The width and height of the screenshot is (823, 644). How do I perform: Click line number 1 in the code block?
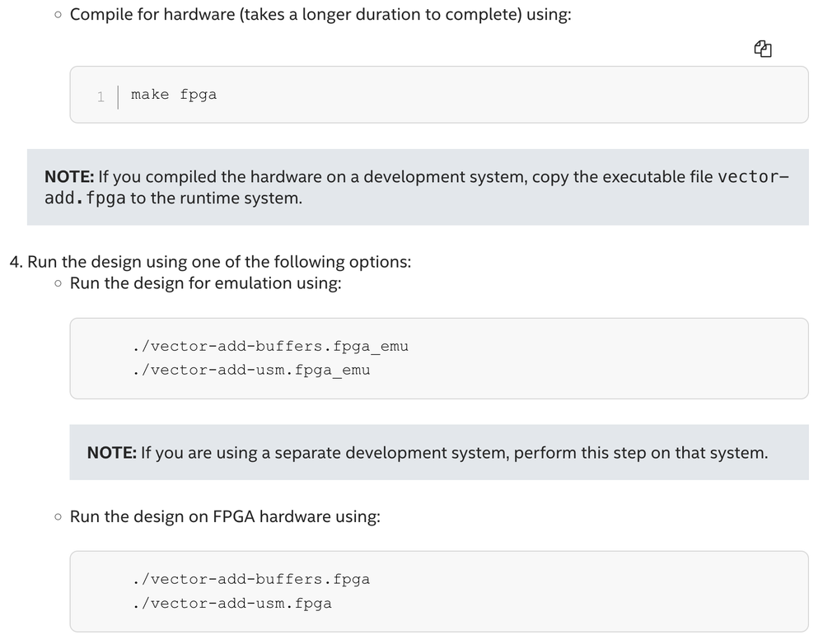click(101, 96)
